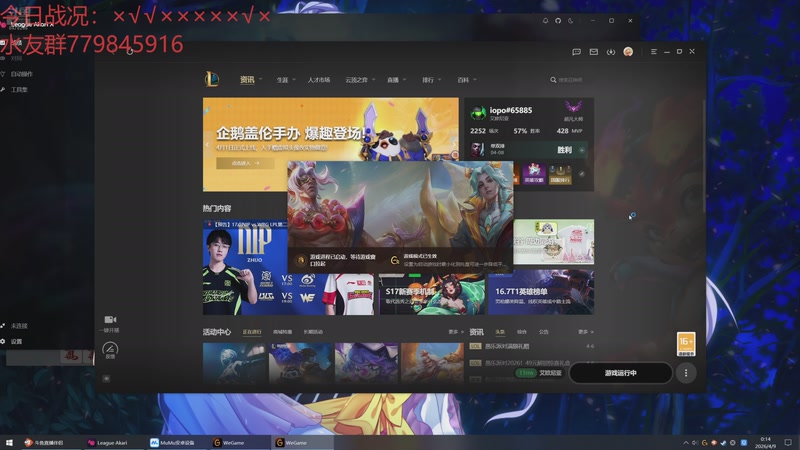Open the Windows Start menu
Image resolution: width=800 pixels, height=450 pixels.
pos(9,443)
